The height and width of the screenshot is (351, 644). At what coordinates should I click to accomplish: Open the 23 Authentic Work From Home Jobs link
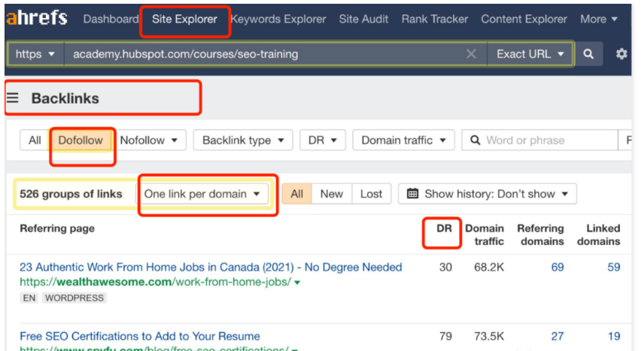[211, 268]
